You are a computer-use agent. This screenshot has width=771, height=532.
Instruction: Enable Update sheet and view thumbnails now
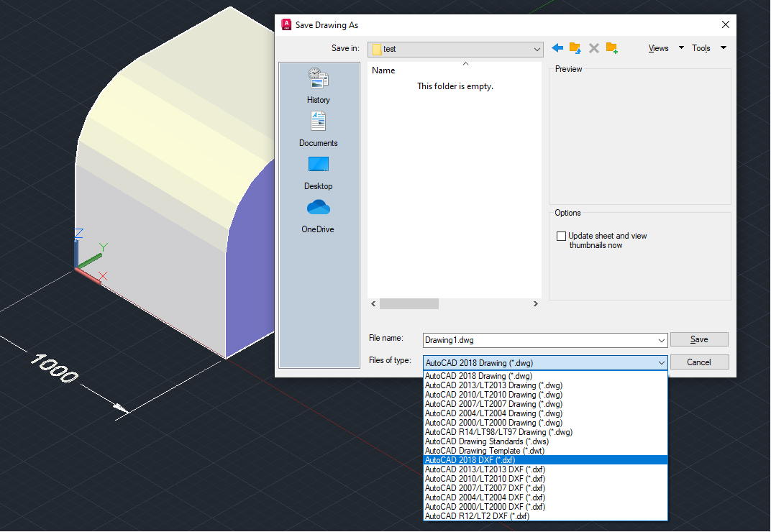click(x=561, y=236)
